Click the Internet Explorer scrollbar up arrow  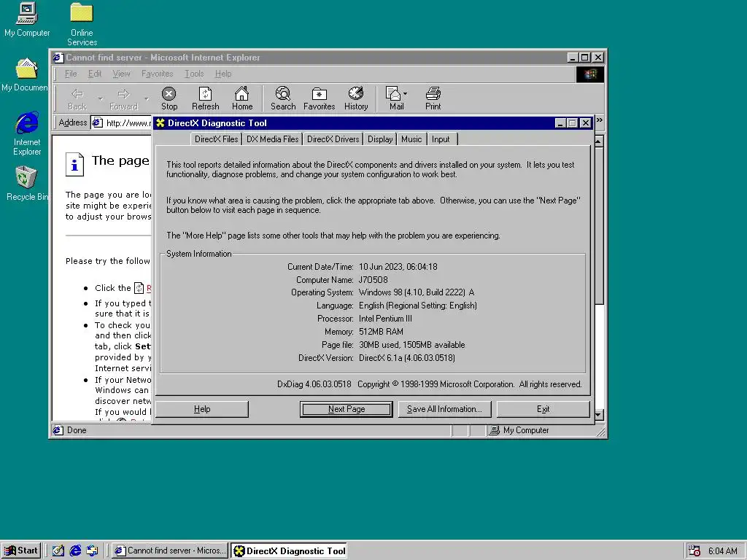click(600, 141)
